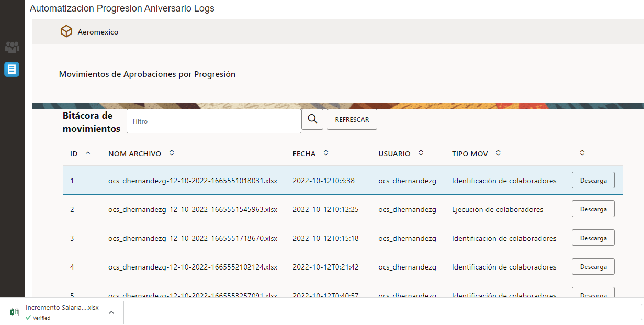Click the Excel file icon in downloads bar
This screenshot has width=644, height=325.
tap(15, 312)
